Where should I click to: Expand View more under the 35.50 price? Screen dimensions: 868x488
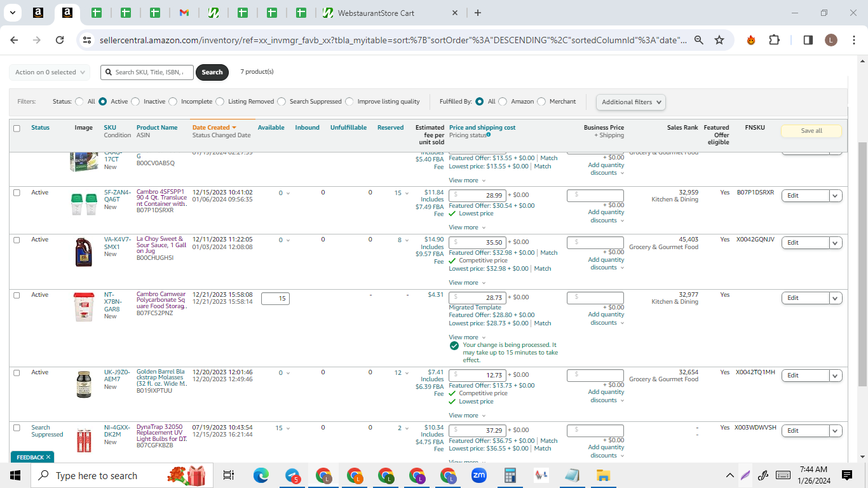[467, 283]
